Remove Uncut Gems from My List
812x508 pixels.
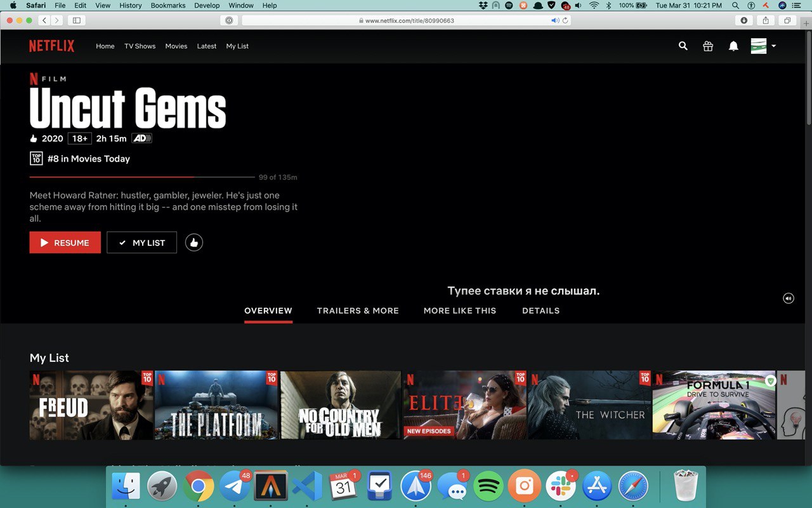point(141,242)
